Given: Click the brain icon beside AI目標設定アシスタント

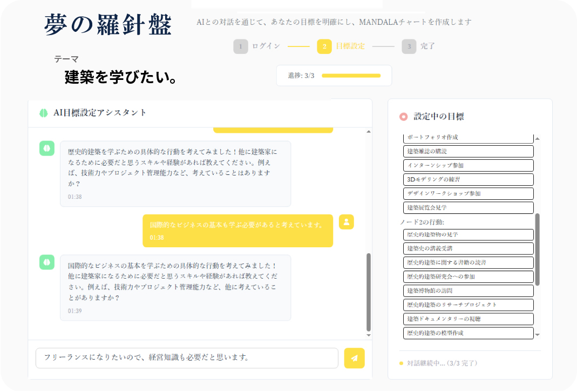Looking at the screenshot, I should (x=44, y=113).
